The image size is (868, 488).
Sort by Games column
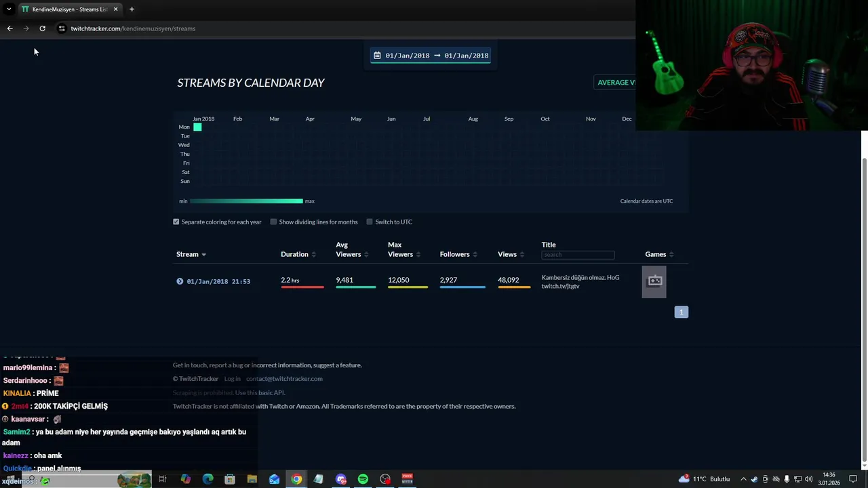(x=659, y=254)
